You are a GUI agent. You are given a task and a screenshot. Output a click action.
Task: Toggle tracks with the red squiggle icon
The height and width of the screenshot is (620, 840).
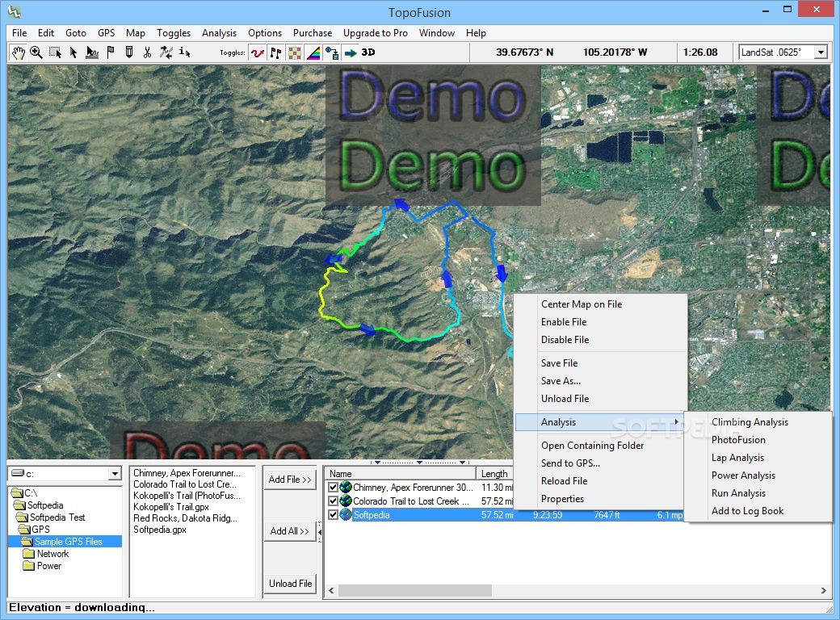coord(258,53)
